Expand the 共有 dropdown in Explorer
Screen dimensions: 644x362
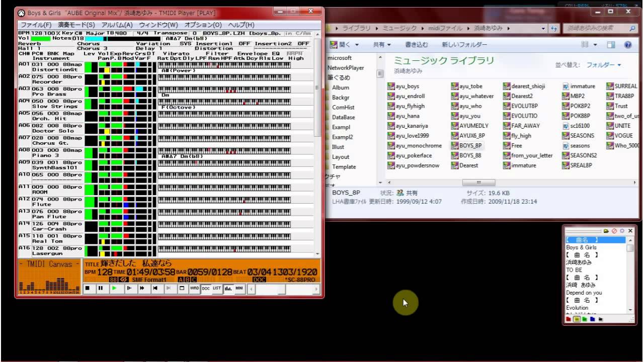click(381, 45)
